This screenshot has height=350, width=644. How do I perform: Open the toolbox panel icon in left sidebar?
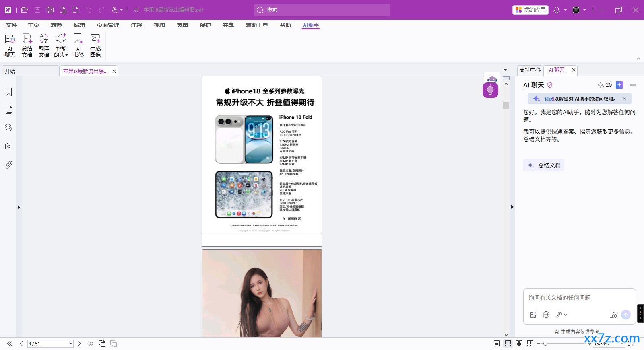8,146
